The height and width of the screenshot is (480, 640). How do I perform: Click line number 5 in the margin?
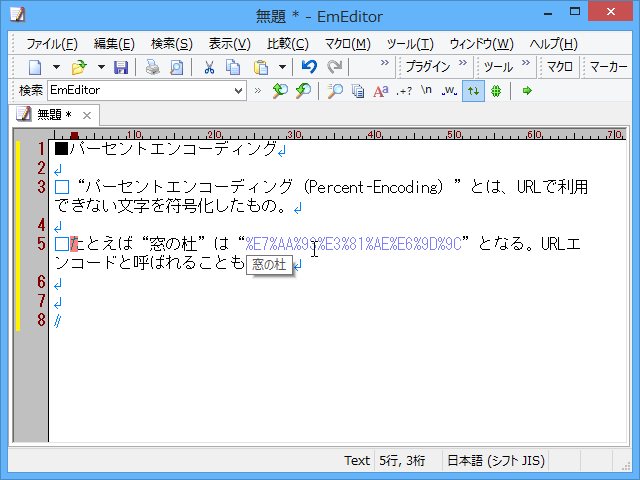(41, 244)
